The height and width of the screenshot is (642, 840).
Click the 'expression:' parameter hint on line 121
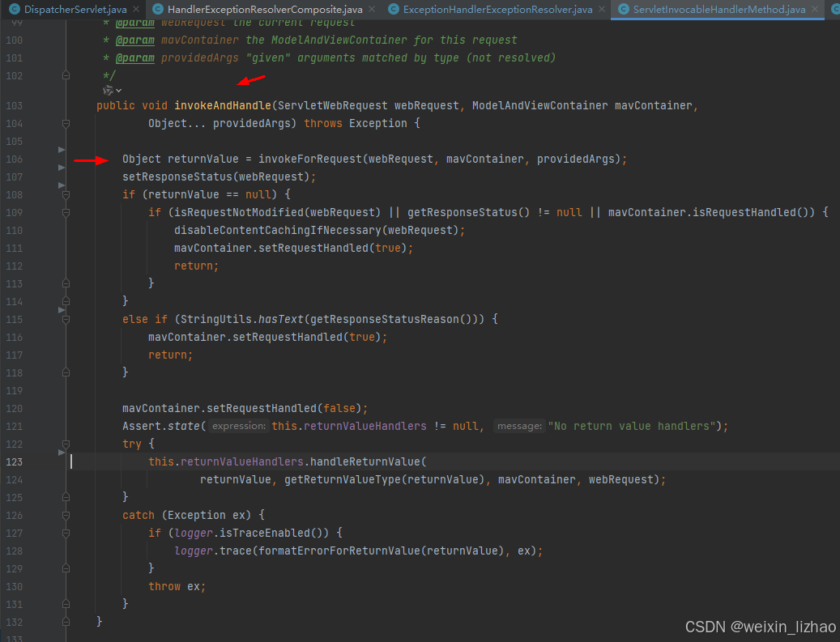(x=238, y=426)
